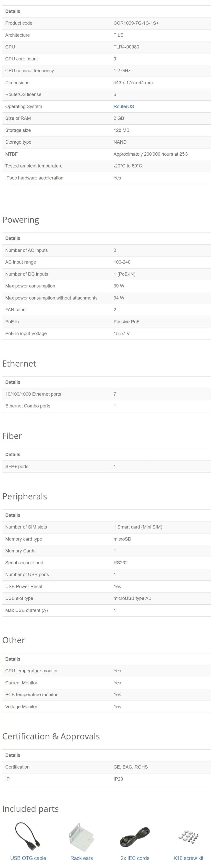Image resolution: width=211 pixels, height=868 pixels.
Task: Open the USB OTG cable link
Action: (28, 858)
